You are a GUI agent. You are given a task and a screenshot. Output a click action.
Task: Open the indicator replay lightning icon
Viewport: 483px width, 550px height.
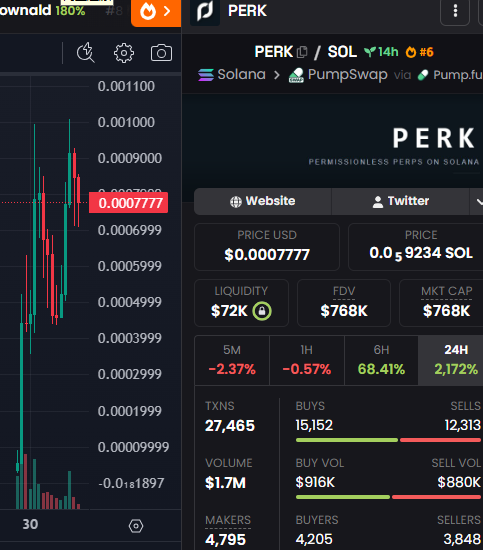coord(86,53)
